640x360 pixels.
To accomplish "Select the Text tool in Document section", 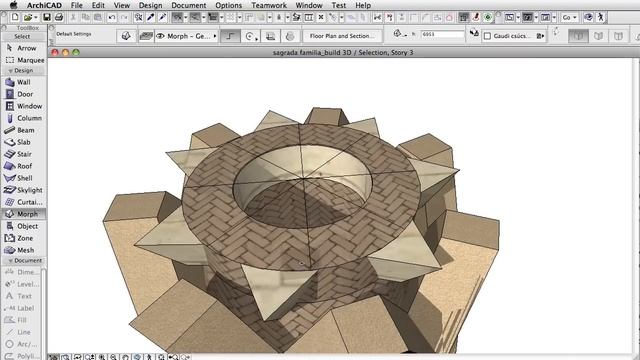I will coord(22,296).
